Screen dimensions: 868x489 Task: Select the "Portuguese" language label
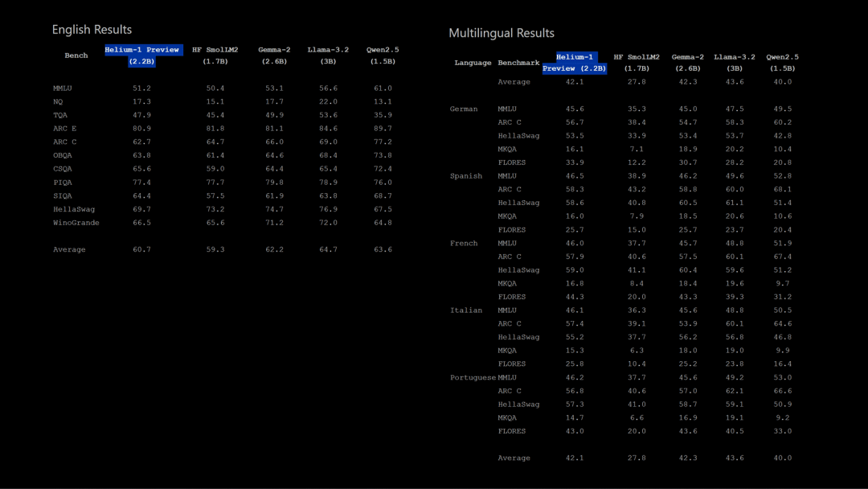[x=473, y=378]
